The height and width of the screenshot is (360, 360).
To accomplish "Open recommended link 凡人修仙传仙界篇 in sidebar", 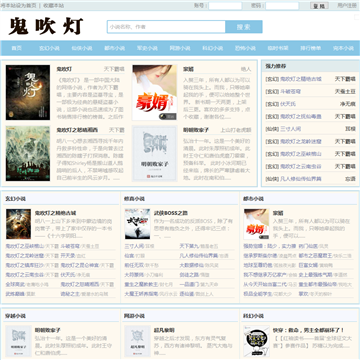I will click(301, 179).
